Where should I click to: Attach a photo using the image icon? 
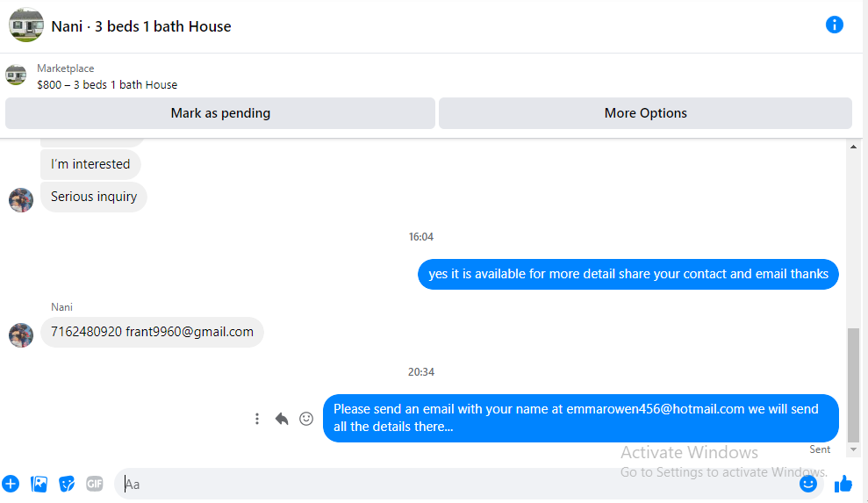39,484
